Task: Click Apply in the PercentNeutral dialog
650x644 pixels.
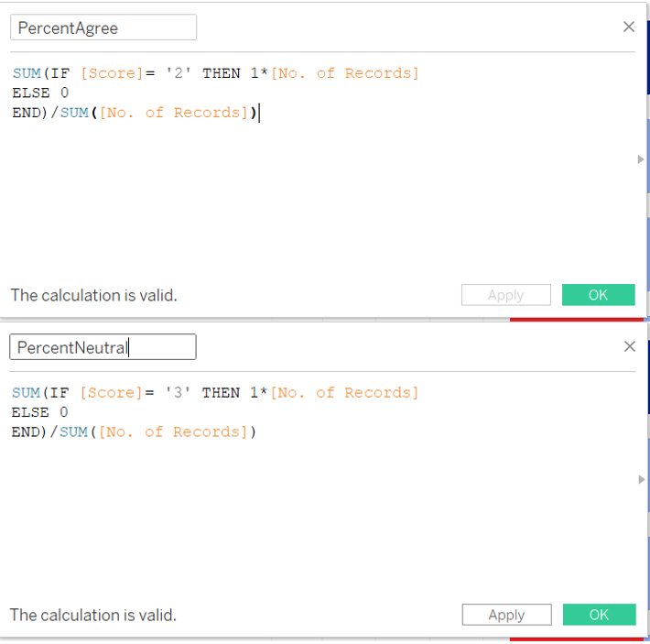Action: [x=506, y=615]
